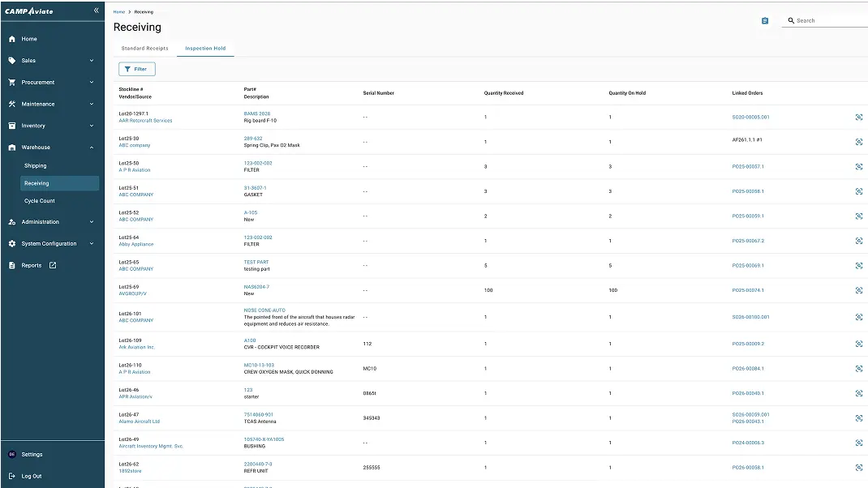Expand the Sales menu chevron
Screen dimensions: 868x488
92,61
